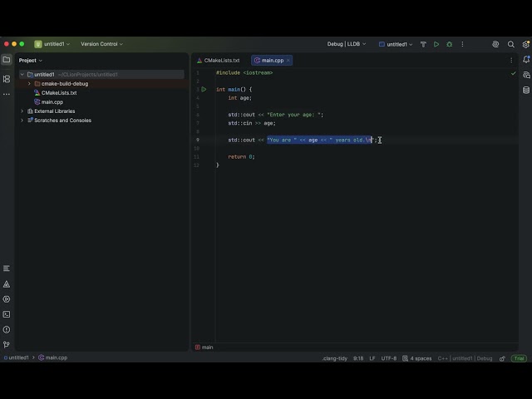Click the #include <iostream> line
Image resolution: width=532 pixels, height=399 pixels.
click(x=244, y=72)
